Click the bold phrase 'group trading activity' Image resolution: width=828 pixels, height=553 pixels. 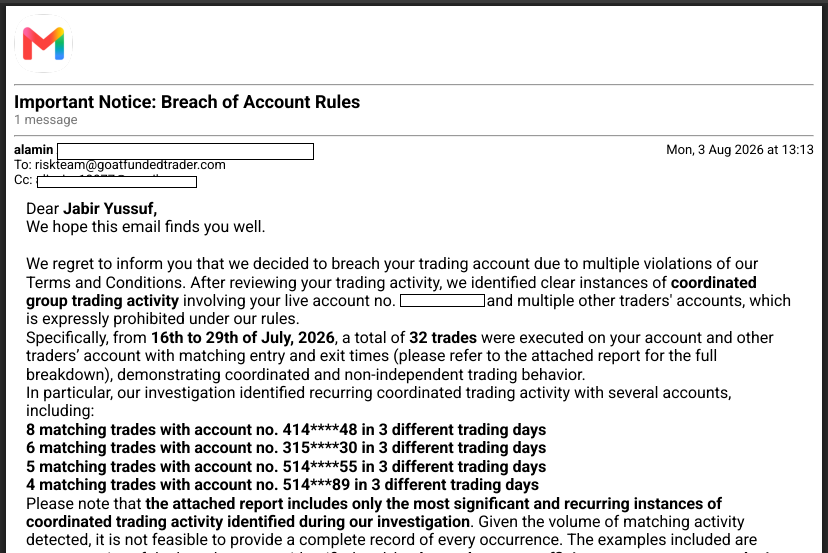click(x=102, y=301)
